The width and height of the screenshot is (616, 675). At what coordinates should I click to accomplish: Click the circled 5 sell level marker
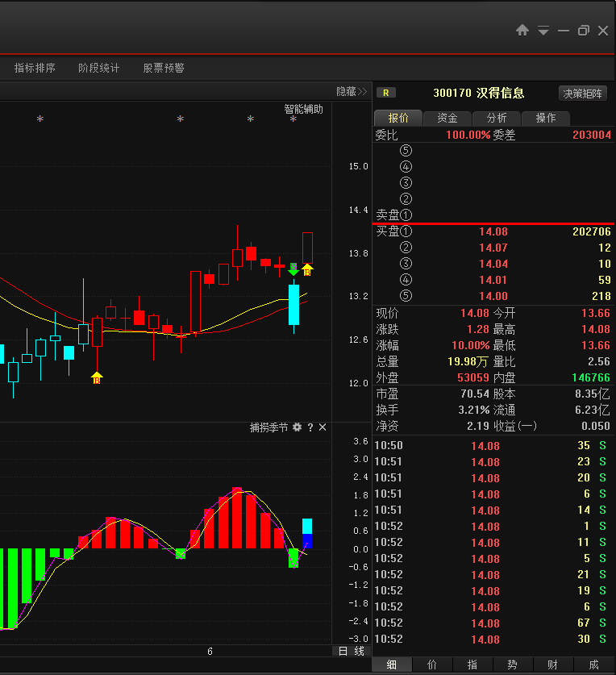406,151
